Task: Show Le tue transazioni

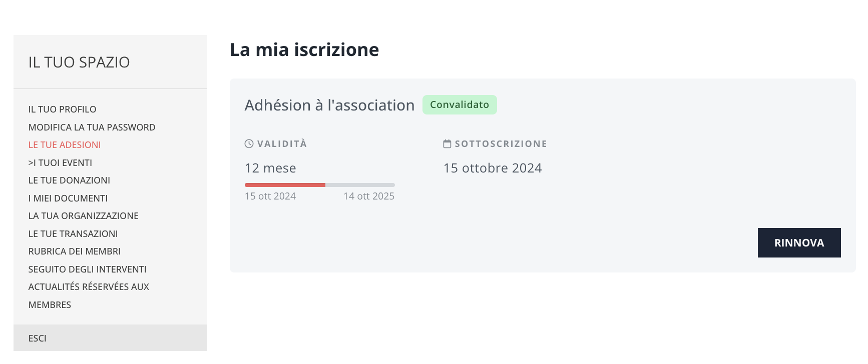Action: 73,234
